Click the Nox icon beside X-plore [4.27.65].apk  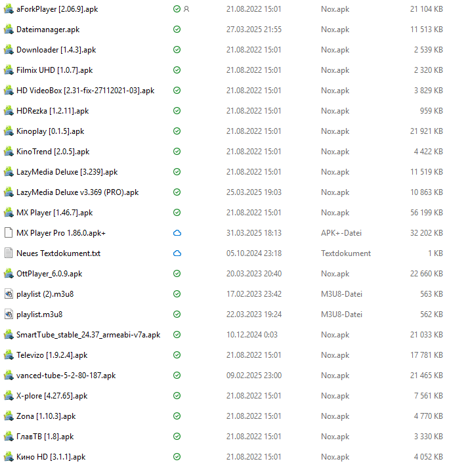click(x=9, y=396)
